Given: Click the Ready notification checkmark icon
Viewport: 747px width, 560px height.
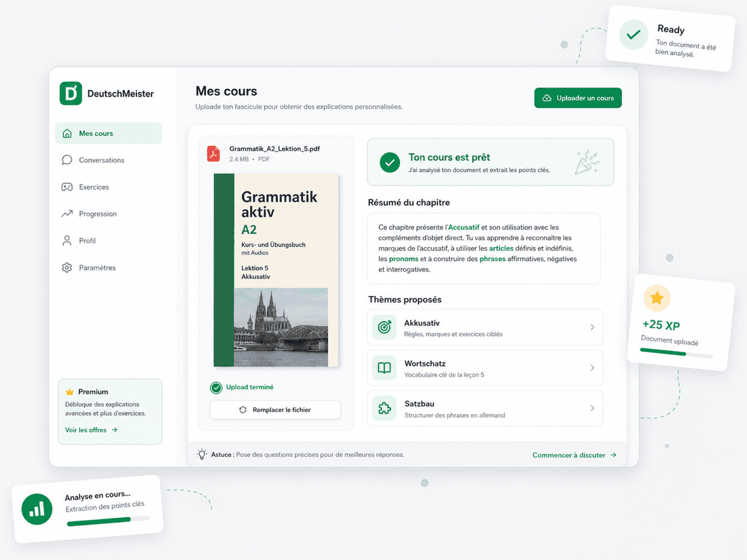Looking at the screenshot, I should pyautogui.click(x=634, y=35).
